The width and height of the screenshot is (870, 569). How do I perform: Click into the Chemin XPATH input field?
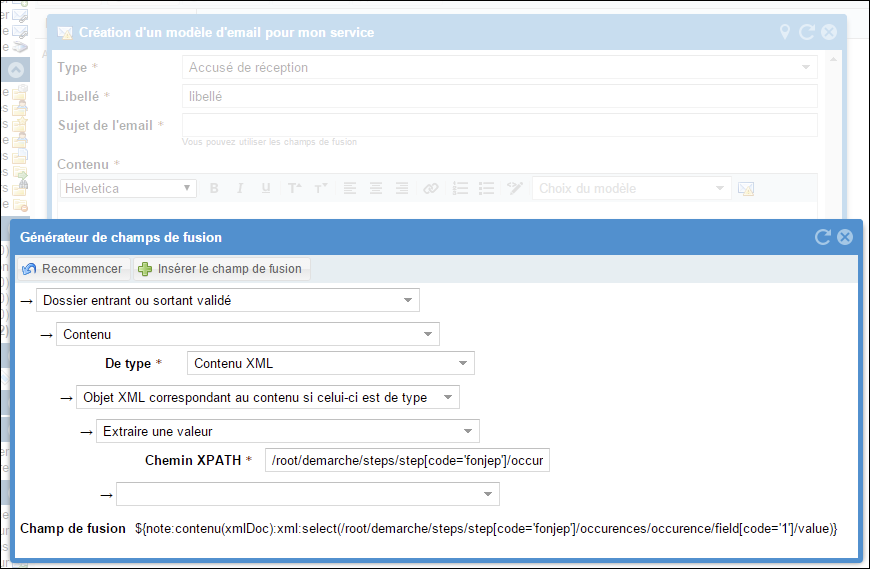click(x=407, y=461)
